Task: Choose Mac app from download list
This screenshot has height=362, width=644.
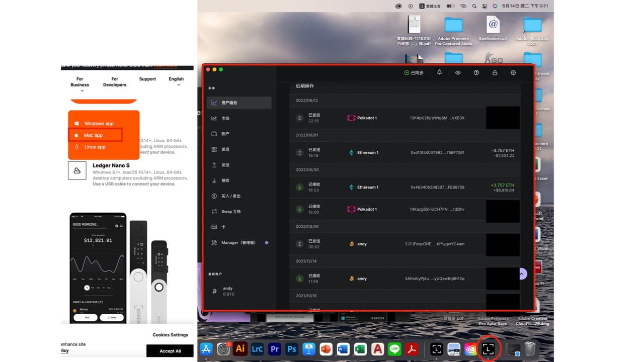Action: 96,135
